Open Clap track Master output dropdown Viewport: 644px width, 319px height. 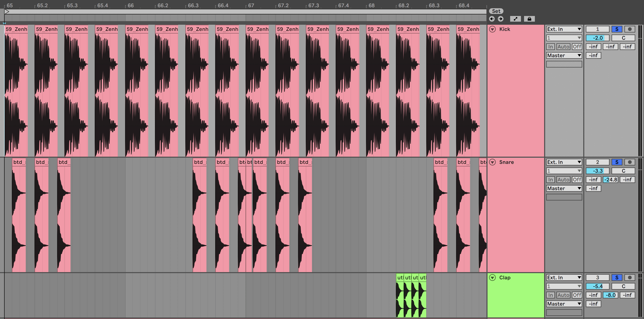click(x=564, y=304)
